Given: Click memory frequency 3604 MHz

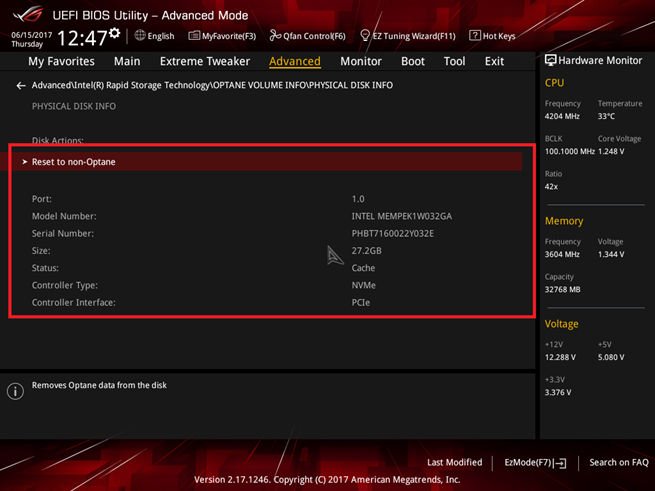Looking at the screenshot, I should pyautogui.click(x=562, y=254).
